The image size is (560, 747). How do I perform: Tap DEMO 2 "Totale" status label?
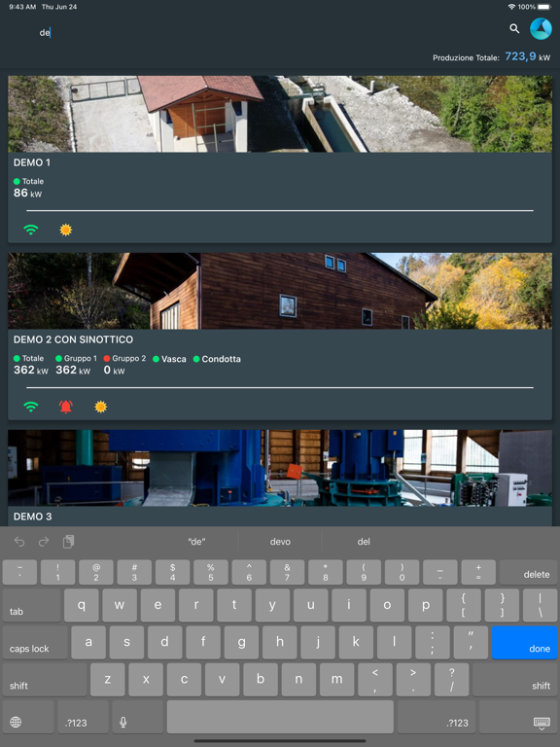29,358
